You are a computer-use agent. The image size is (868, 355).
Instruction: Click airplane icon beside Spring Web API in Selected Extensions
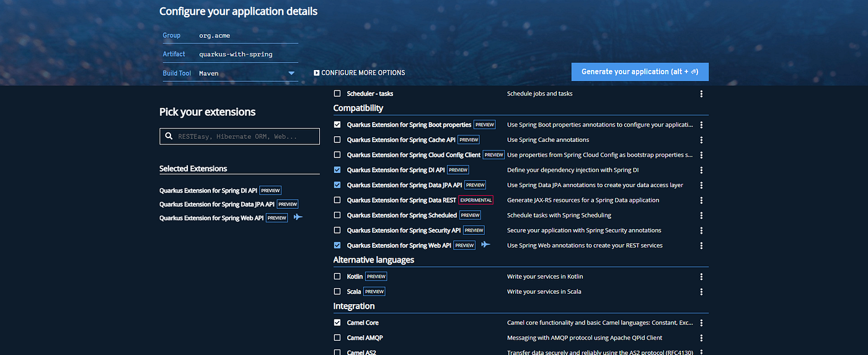298,217
